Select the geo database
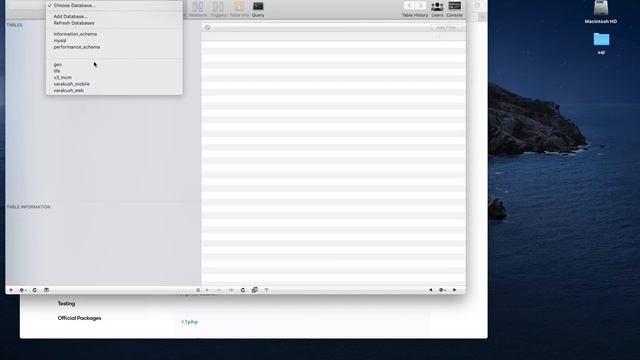This screenshot has width=640, height=360. point(114,64)
